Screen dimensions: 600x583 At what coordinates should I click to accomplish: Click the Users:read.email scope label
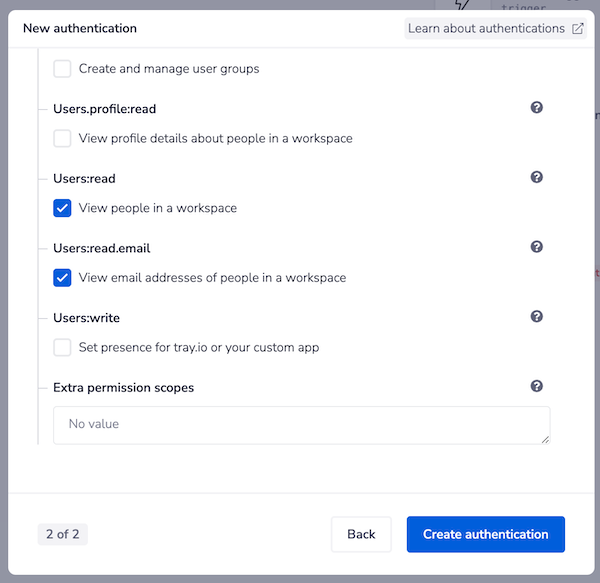(x=101, y=248)
